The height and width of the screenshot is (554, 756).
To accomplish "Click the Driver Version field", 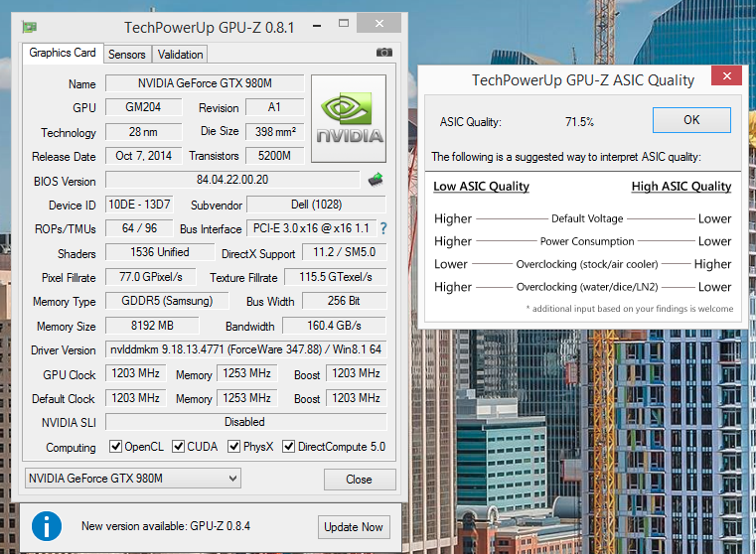I will coord(246,349).
